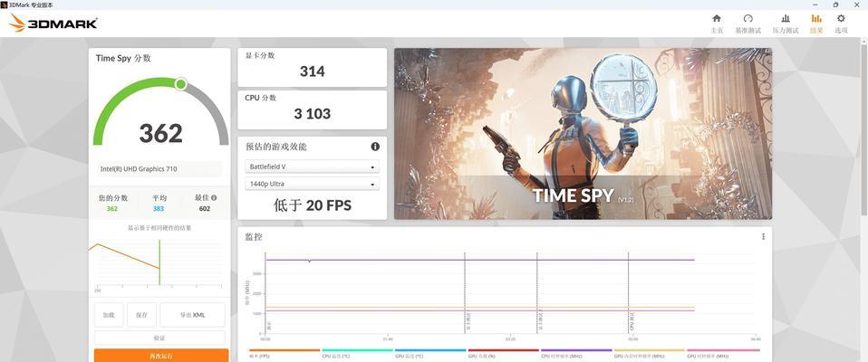The width and height of the screenshot is (868, 362).
Task: Open the 压力测试 (Stress test) tab
Action: point(786,24)
